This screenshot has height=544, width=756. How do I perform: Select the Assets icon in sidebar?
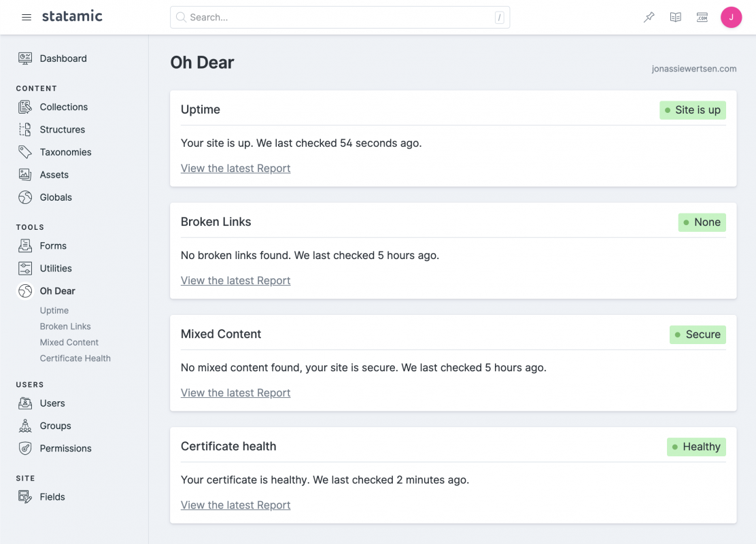(x=24, y=174)
